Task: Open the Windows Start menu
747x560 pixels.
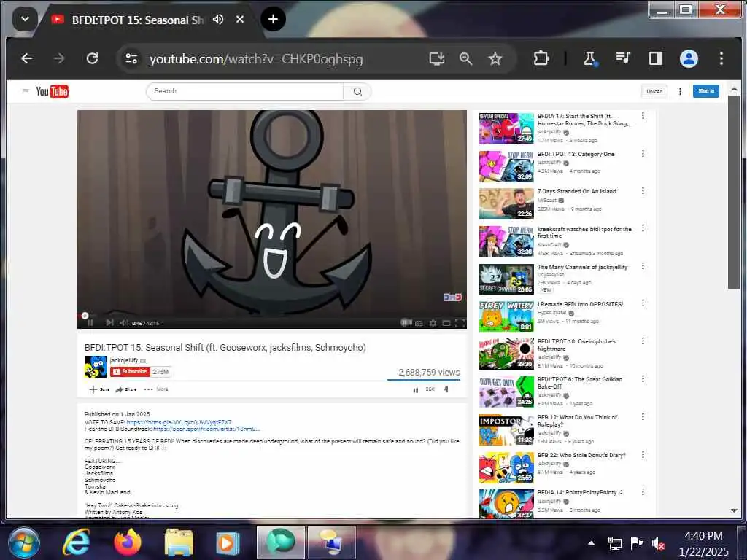Action: click(23, 542)
